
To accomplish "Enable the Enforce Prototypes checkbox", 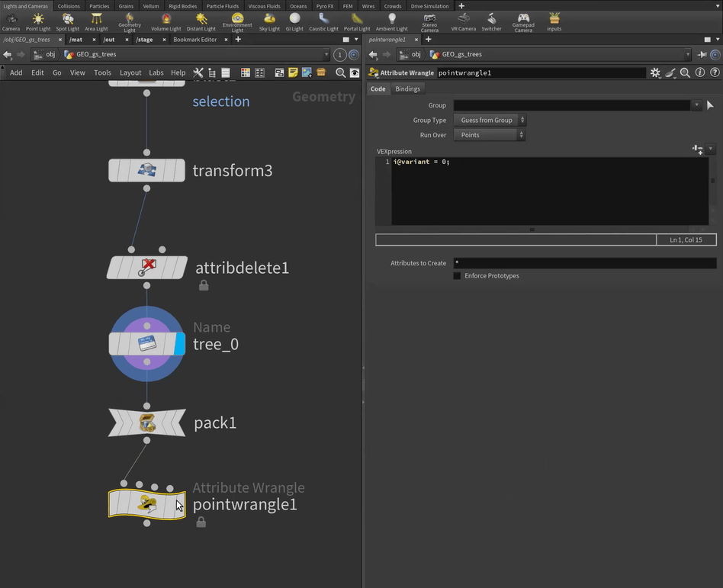I will tap(457, 276).
